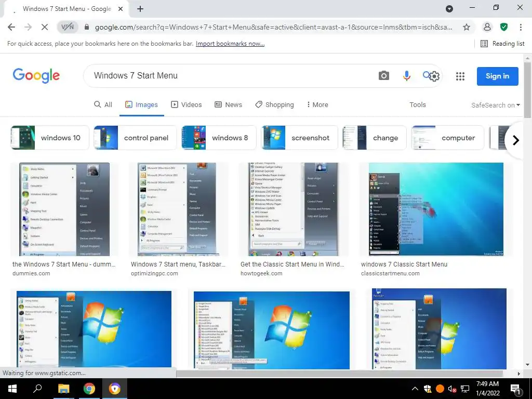This screenshot has height=399, width=532.
Task: Open the Tools filter options
Action: click(x=417, y=105)
